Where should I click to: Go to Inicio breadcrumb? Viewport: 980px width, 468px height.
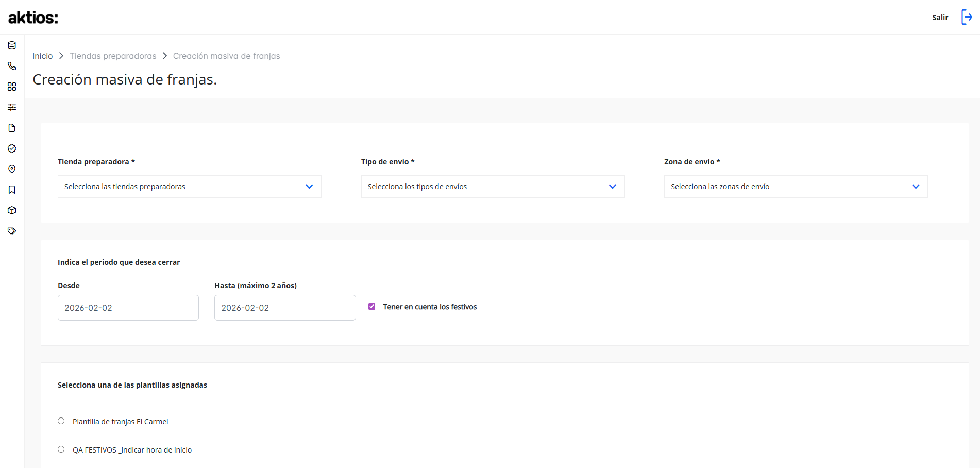tap(43, 56)
